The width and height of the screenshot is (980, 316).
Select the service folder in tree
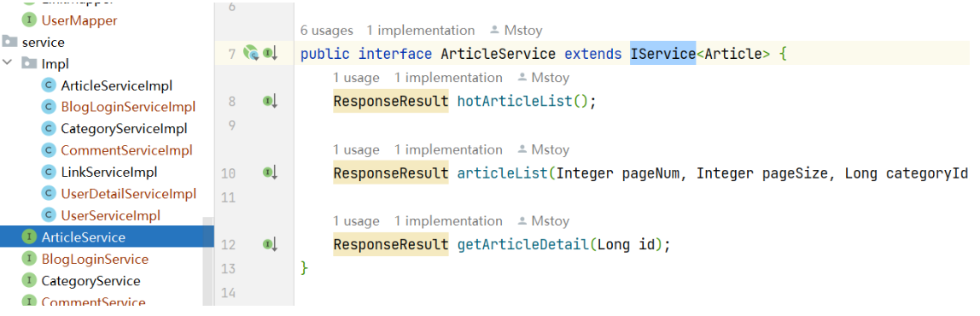tap(43, 42)
